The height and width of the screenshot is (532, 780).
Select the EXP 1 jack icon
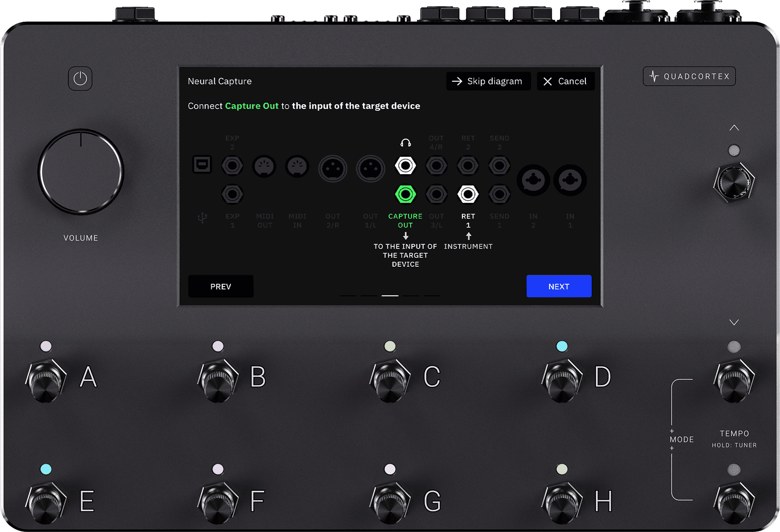click(232, 194)
